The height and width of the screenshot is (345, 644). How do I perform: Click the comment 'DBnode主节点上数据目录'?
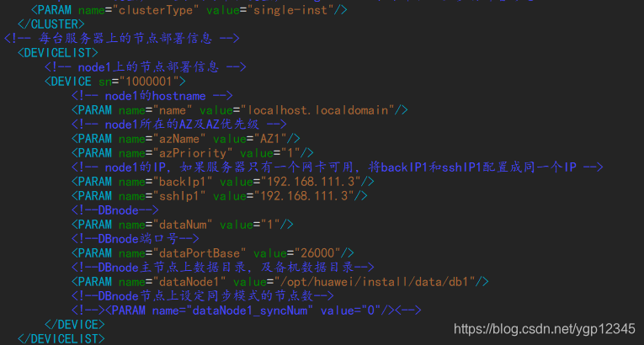click(x=222, y=268)
